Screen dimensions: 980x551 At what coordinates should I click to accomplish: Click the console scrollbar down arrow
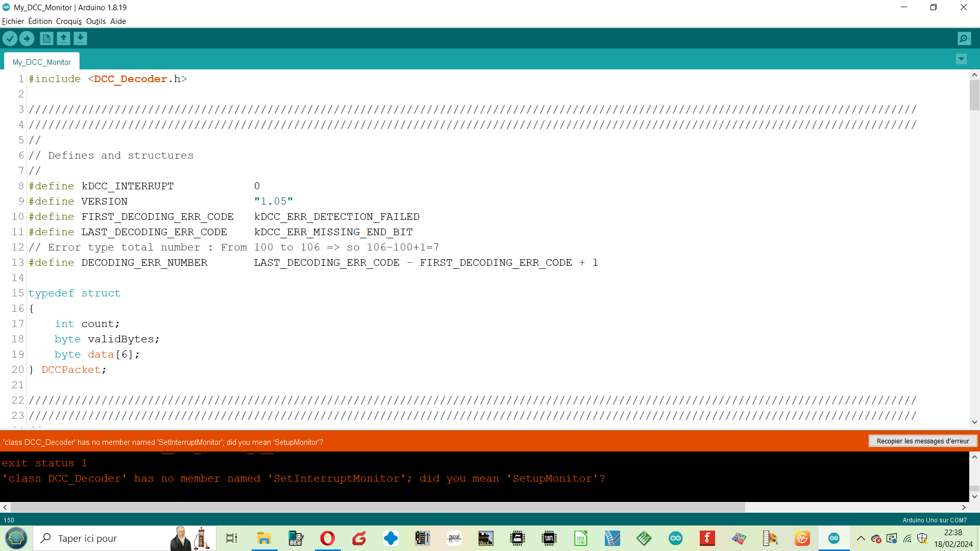pyautogui.click(x=974, y=496)
